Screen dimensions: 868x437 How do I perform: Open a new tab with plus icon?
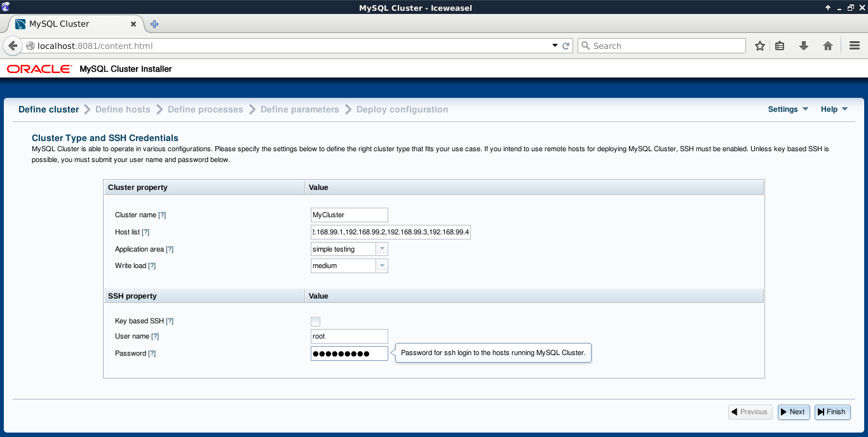coord(154,24)
